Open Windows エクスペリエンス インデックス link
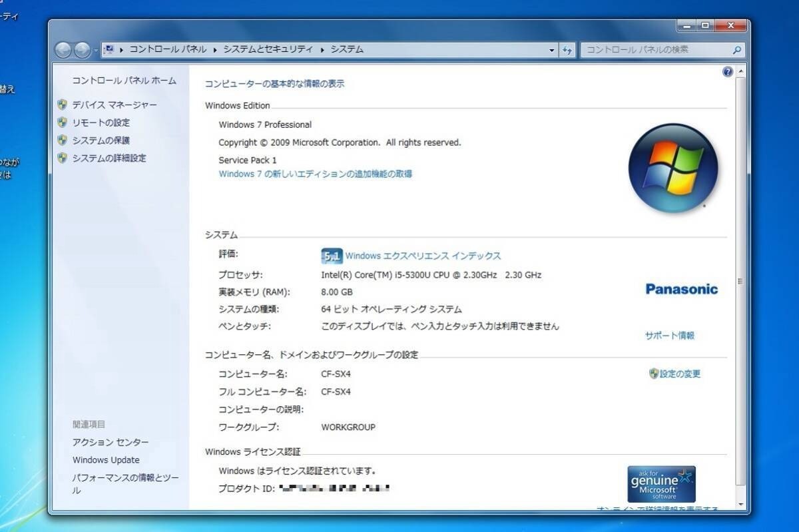This screenshot has width=799, height=532. (x=423, y=256)
